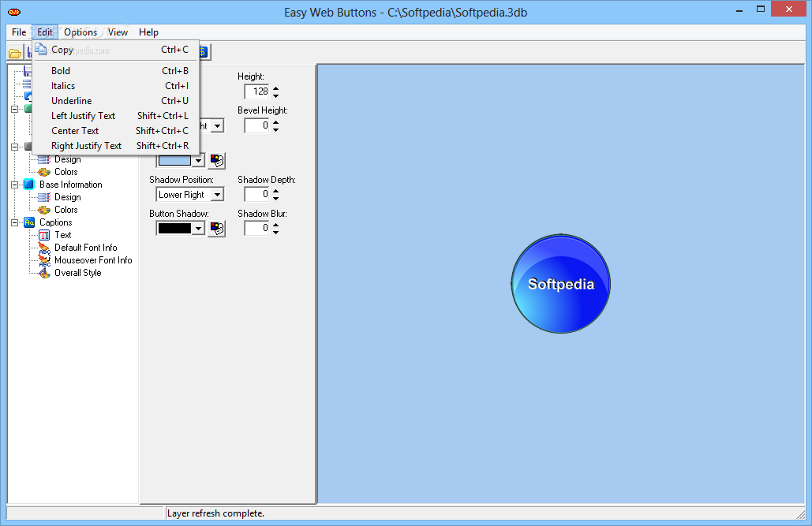Click the Copy icon in Edit menu
Screen dimensions: 812x526
tap(41, 50)
